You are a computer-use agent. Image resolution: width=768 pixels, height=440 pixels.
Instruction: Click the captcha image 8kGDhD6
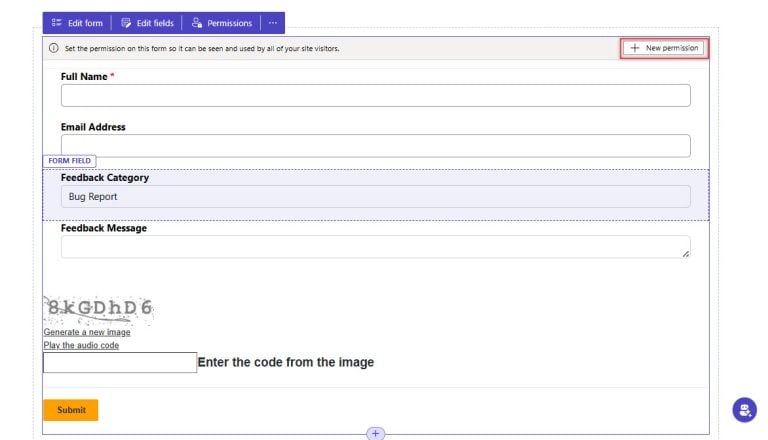tap(98, 309)
